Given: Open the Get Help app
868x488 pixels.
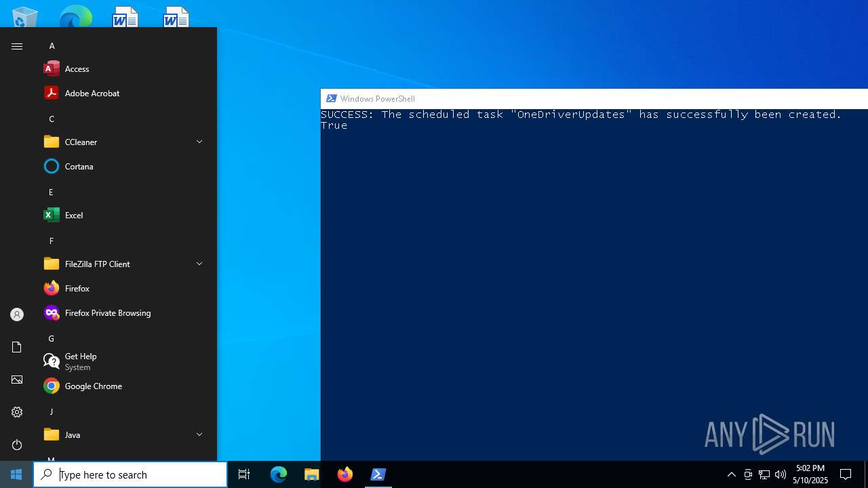Looking at the screenshot, I should [125, 361].
